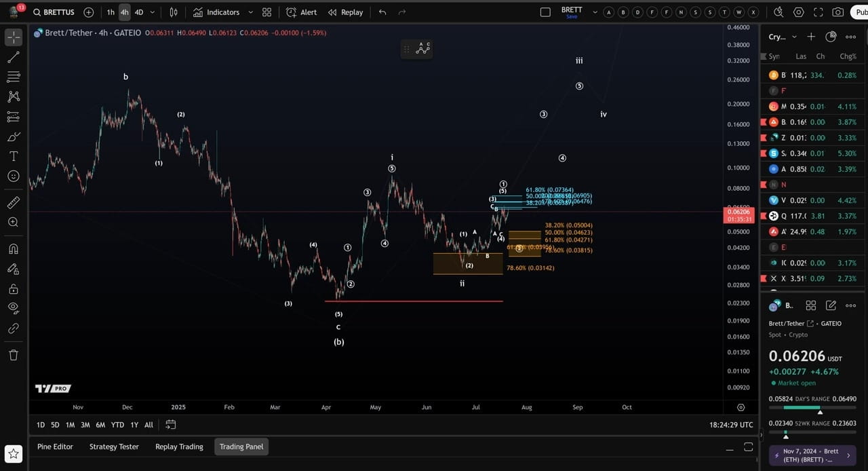868x471 pixels.
Task: Take a chart snapshot with the camera icon
Action: tap(838, 12)
